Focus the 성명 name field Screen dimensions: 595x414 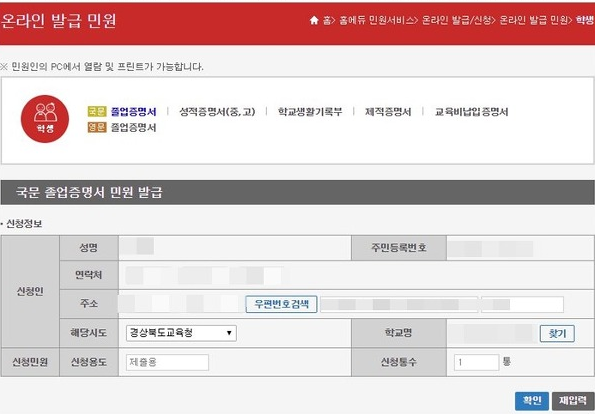235,248
